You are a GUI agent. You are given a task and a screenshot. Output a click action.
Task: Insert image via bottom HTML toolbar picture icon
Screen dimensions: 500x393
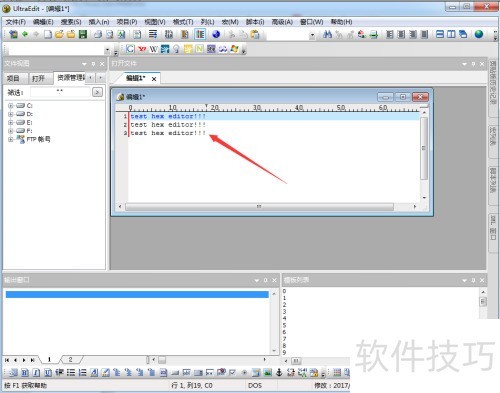pyautogui.click(x=268, y=372)
